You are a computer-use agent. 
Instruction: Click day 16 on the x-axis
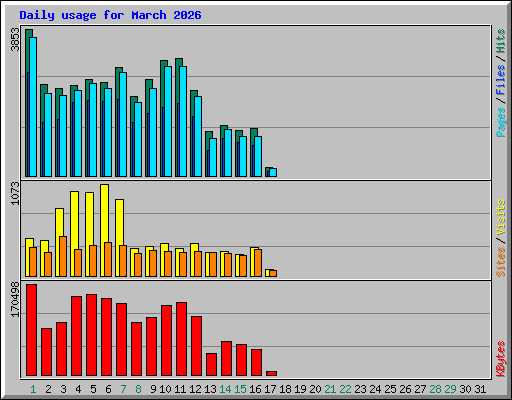255,389
